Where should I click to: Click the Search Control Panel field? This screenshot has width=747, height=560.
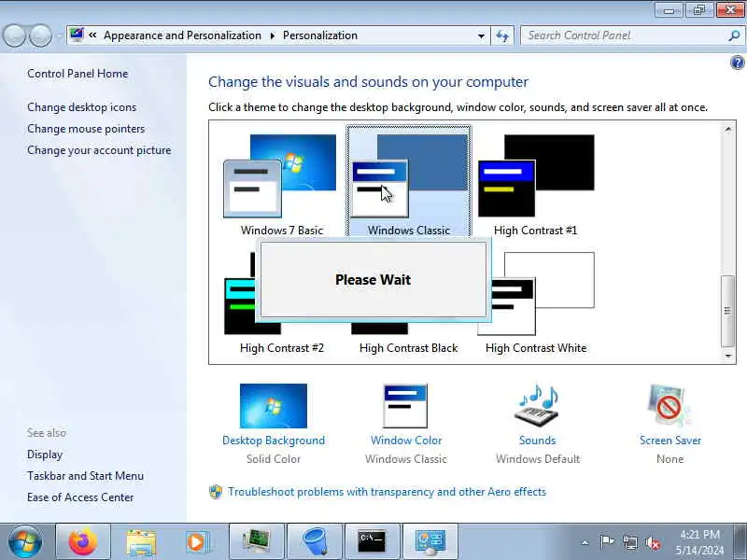pyautogui.click(x=624, y=35)
